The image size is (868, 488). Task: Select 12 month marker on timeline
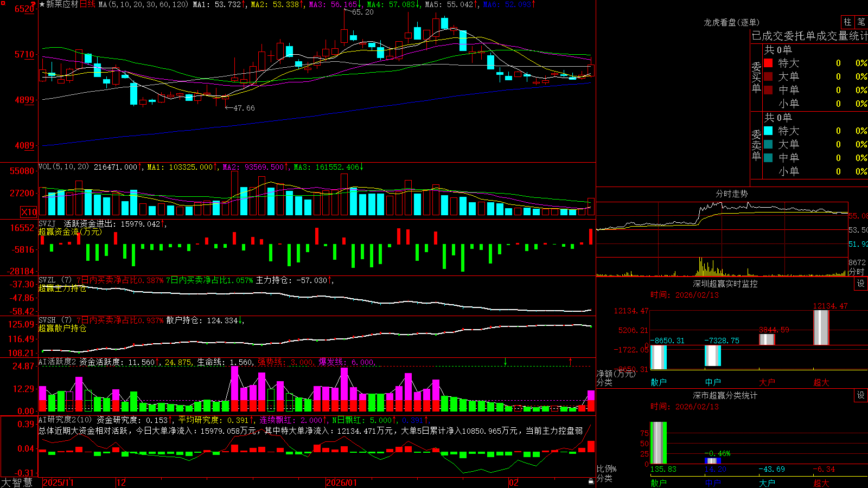pyautogui.click(x=122, y=483)
